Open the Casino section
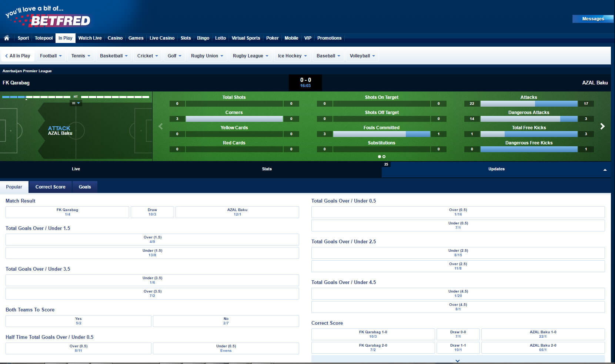 point(115,38)
